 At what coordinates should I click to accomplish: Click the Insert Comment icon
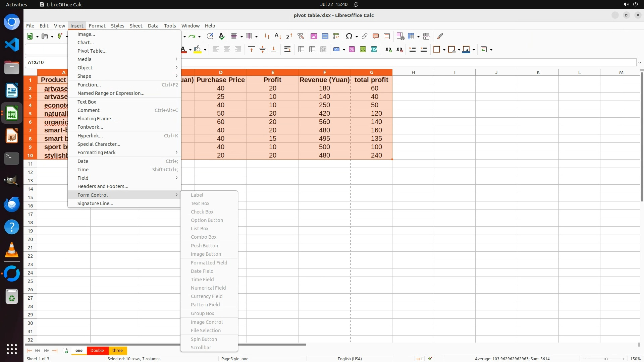[376, 36]
